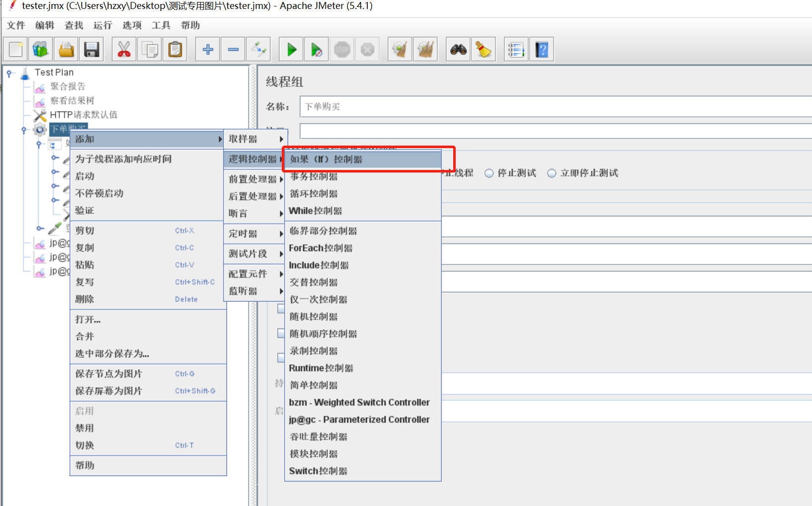Expand the 取样器 submenu

coord(254,139)
